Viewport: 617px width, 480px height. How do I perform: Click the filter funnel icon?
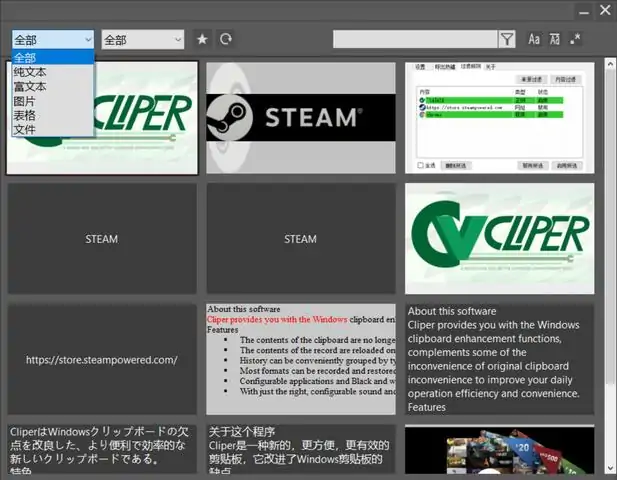(507, 39)
